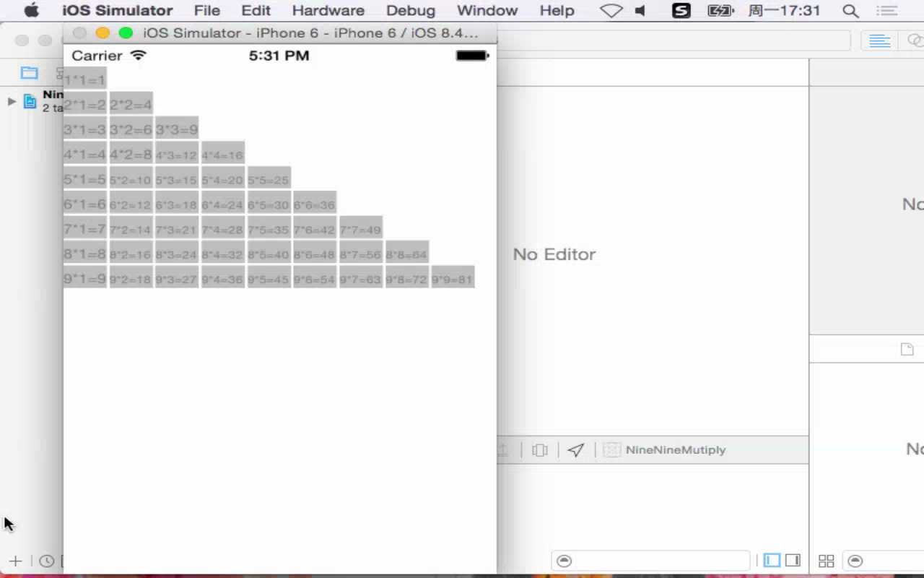Viewport: 924px width, 578px height.
Task: Open the Help menu
Action: [x=557, y=10]
